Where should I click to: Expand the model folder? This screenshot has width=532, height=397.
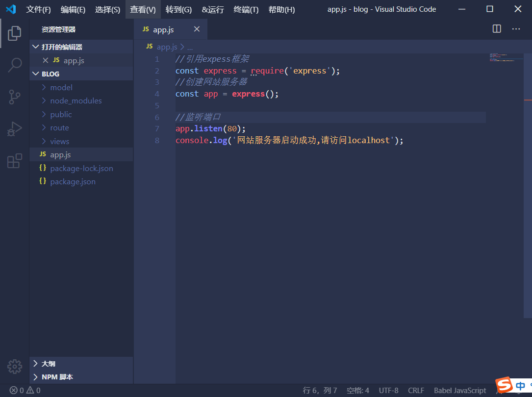[61, 87]
